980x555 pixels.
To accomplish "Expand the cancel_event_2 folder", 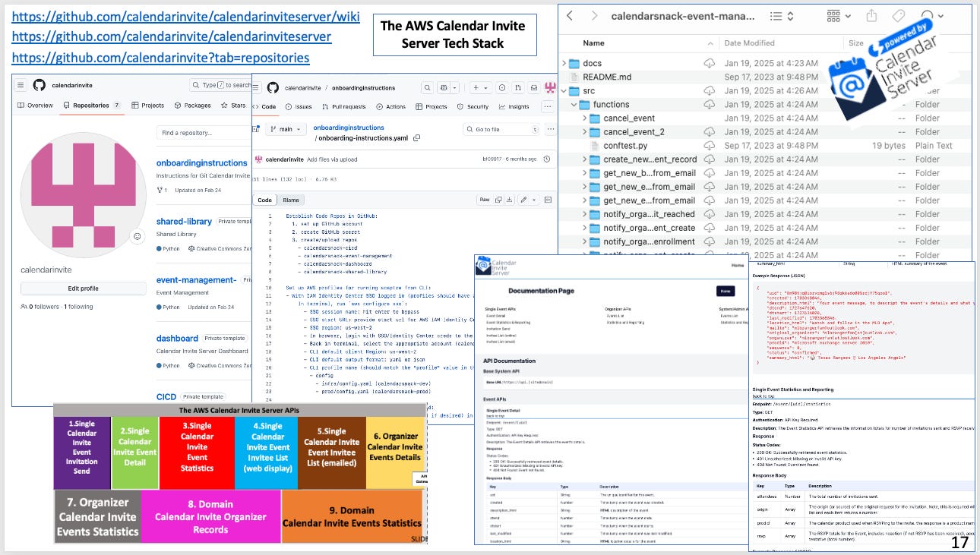I will (x=584, y=131).
